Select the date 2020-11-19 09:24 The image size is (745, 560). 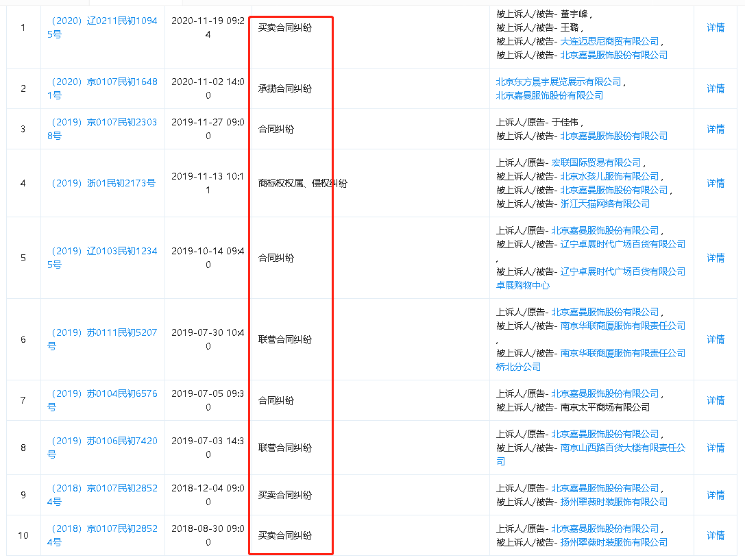[208, 27]
